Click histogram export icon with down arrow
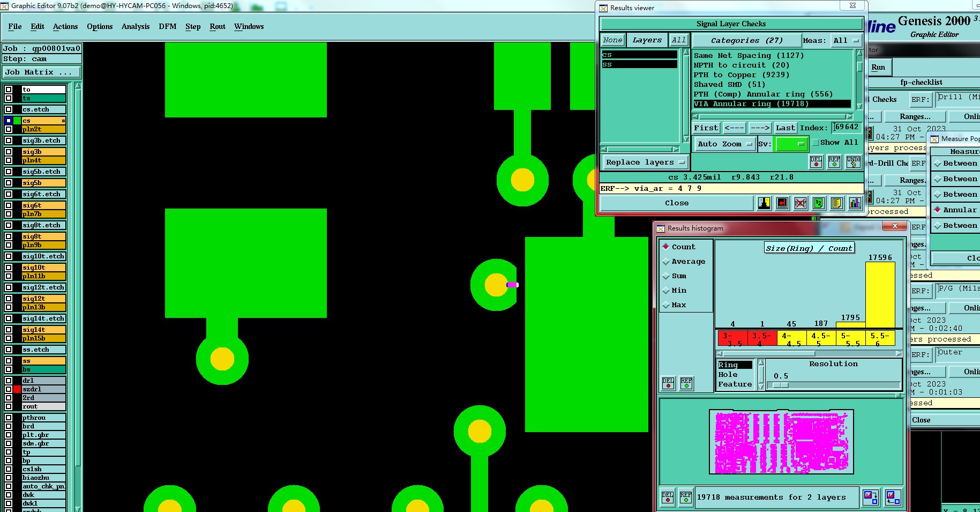This screenshot has height=512, width=980. [x=870, y=498]
